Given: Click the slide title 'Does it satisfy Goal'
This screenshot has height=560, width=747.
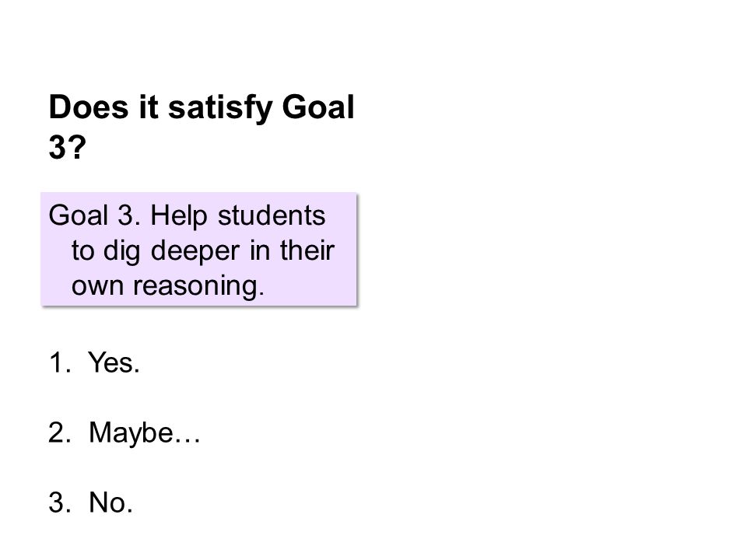Looking at the screenshot, I should (x=202, y=108).
